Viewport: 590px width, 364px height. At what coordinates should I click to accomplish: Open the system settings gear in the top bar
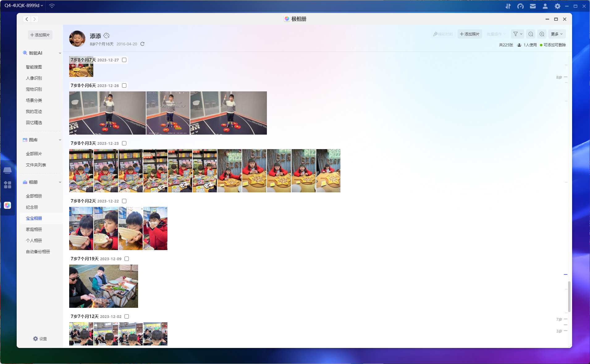click(558, 6)
